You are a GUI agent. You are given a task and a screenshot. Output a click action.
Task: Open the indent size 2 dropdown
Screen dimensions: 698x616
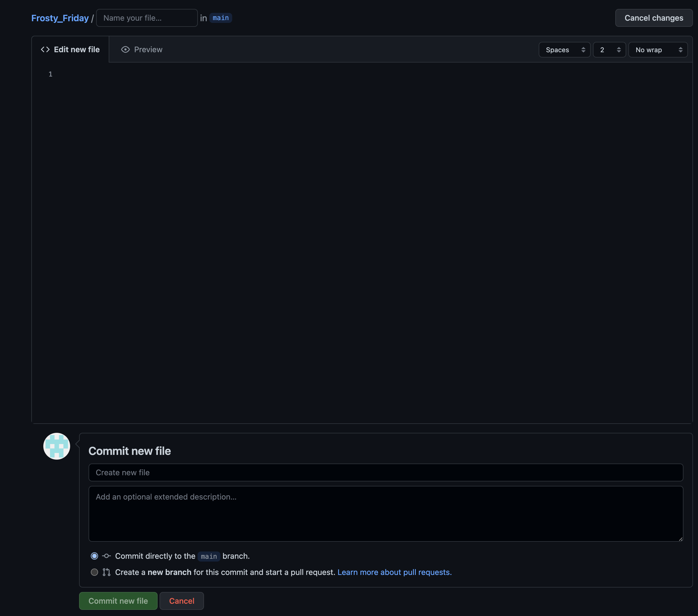(609, 50)
